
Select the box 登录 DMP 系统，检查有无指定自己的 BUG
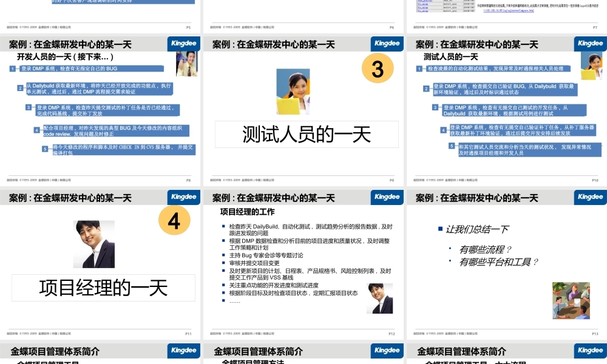[92, 69]
